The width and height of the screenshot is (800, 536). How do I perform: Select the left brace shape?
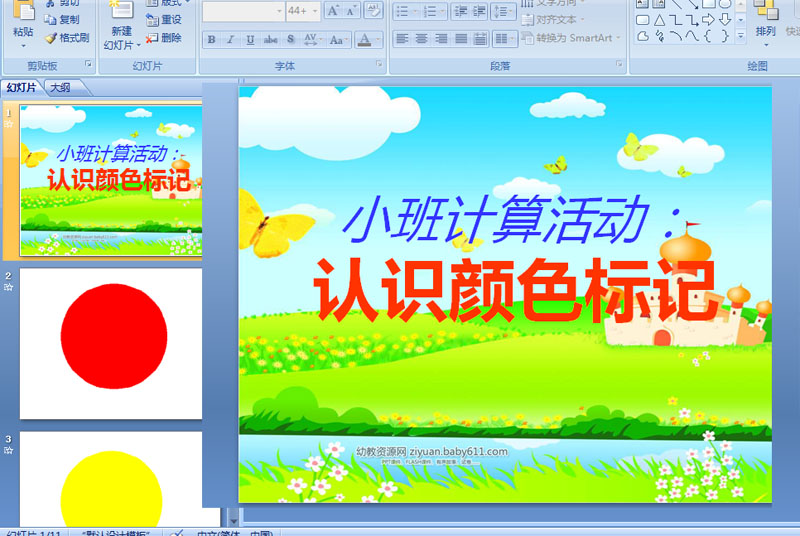[708, 36]
